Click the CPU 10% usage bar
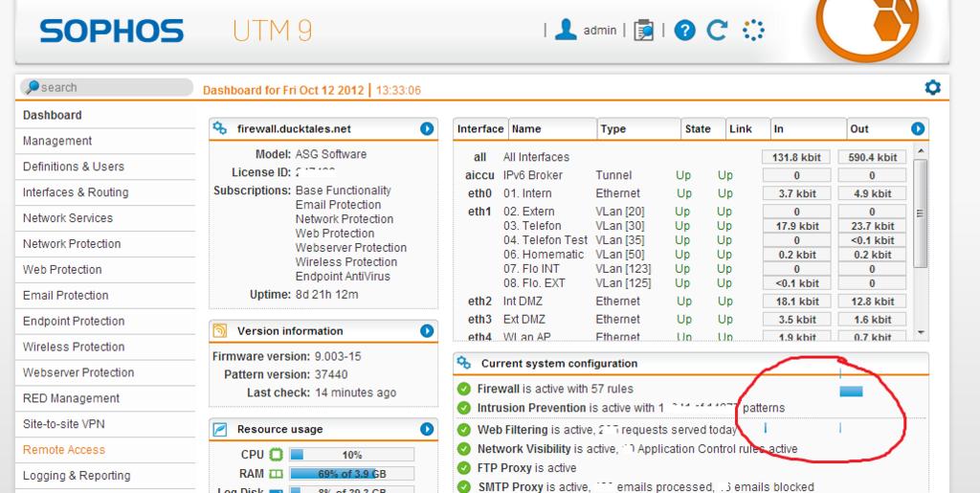The width and height of the screenshot is (980, 493). pos(352,455)
